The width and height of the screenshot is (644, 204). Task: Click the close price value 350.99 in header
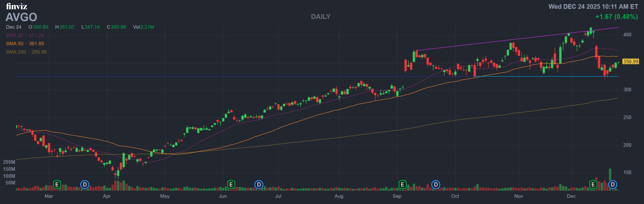(118, 27)
